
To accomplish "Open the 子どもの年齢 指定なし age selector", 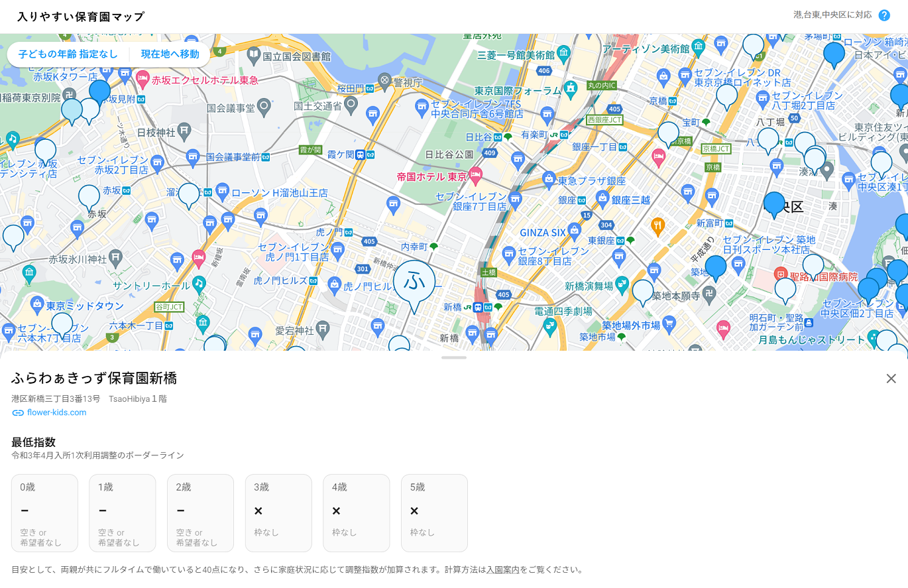I will click(68, 54).
